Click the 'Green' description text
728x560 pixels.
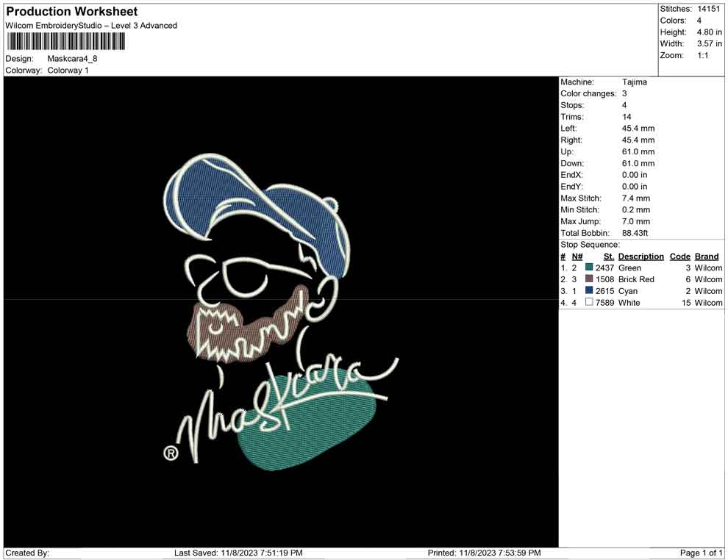click(x=629, y=268)
